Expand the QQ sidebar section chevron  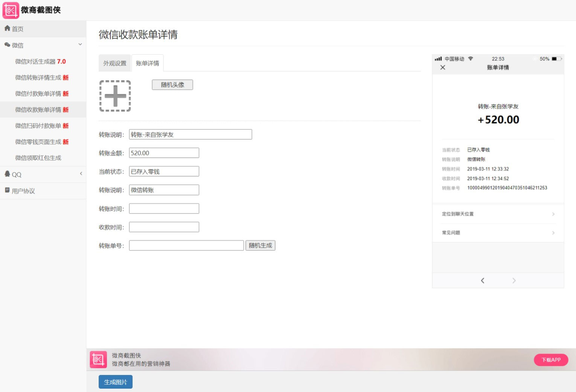pos(81,174)
